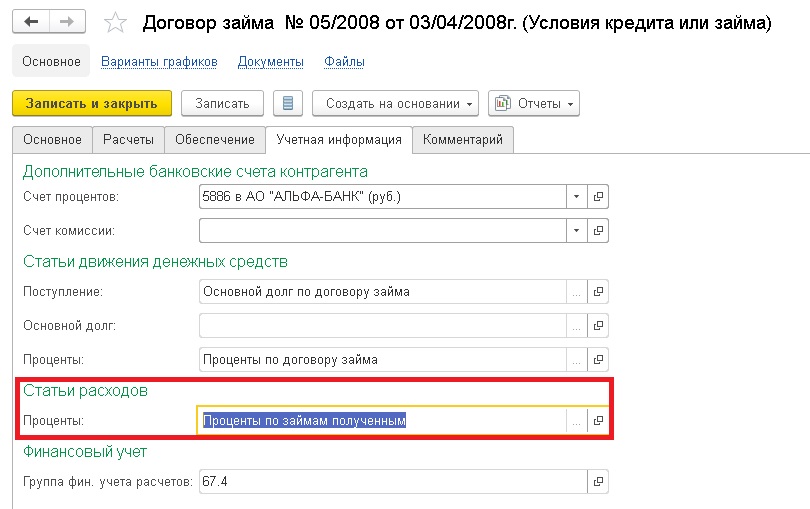Viewport: 810px width, 509px height.
Task: Open the Статьи расходов Проценты linked item
Action: [x=598, y=421]
